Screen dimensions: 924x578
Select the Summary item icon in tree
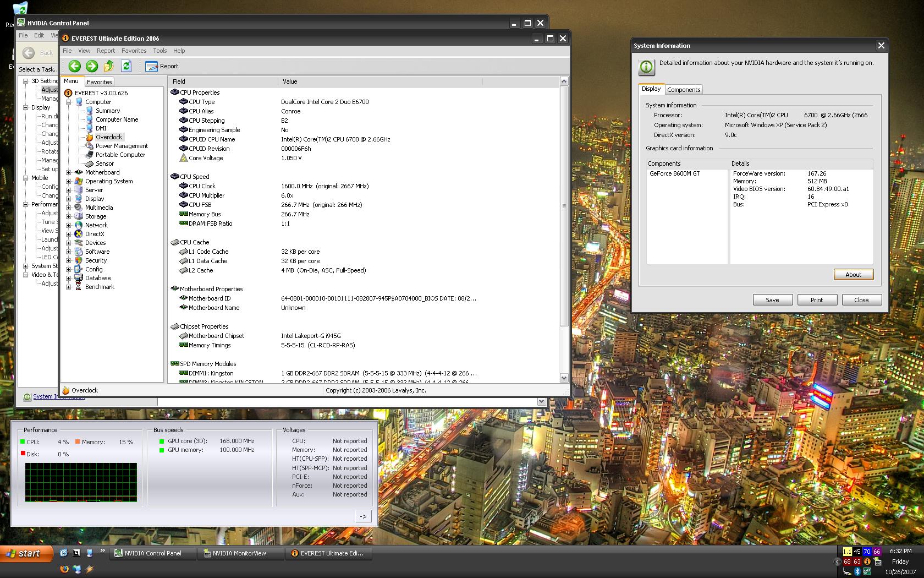(90, 111)
